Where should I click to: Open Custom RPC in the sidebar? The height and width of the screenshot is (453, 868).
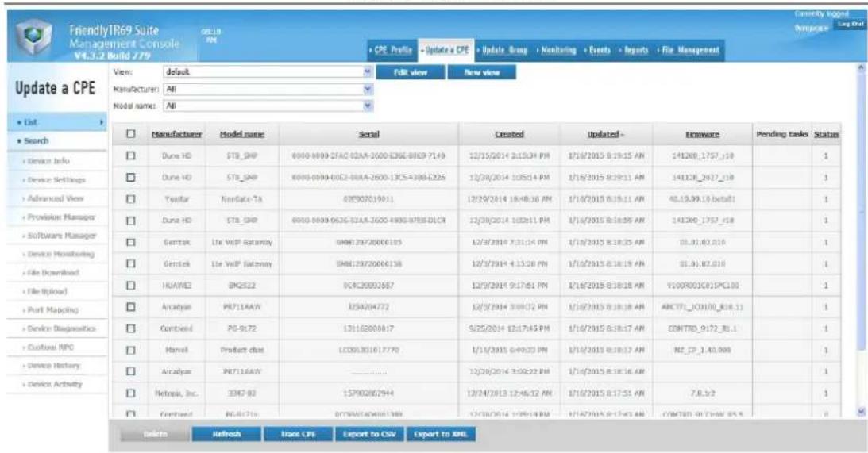50,347
